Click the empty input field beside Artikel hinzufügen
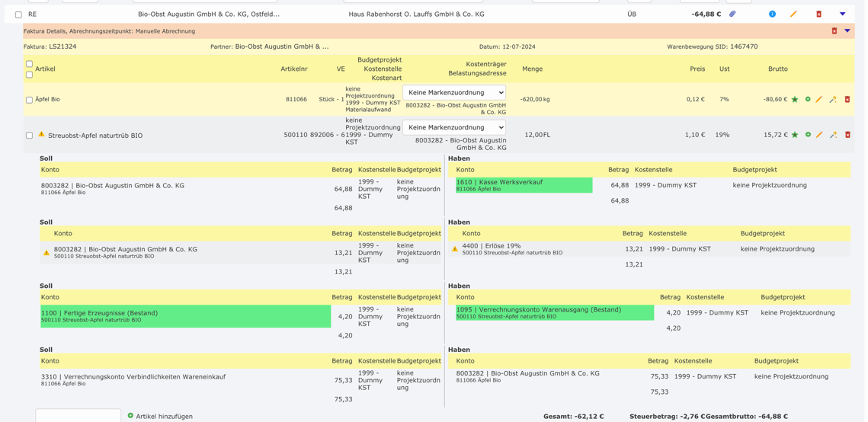The image size is (868, 422). click(78, 416)
